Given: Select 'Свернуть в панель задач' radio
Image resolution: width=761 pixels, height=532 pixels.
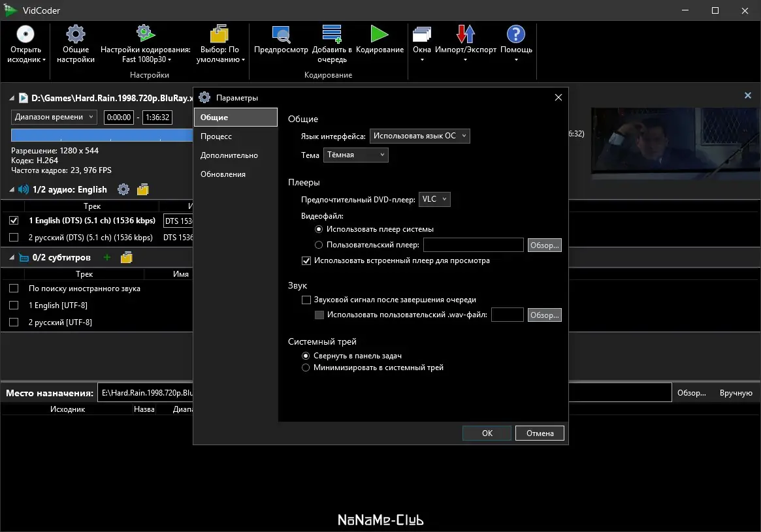Looking at the screenshot, I should pyautogui.click(x=306, y=356).
